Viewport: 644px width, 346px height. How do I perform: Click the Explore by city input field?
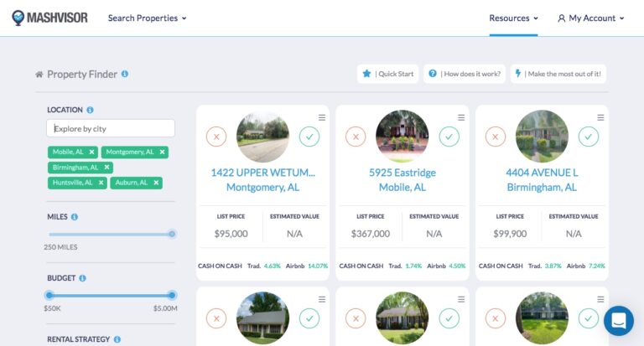click(111, 128)
